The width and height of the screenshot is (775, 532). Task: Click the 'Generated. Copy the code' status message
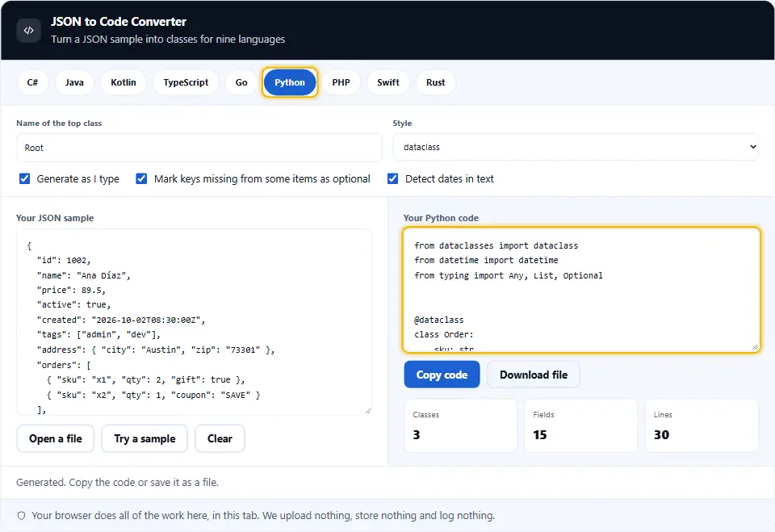point(117,482)
